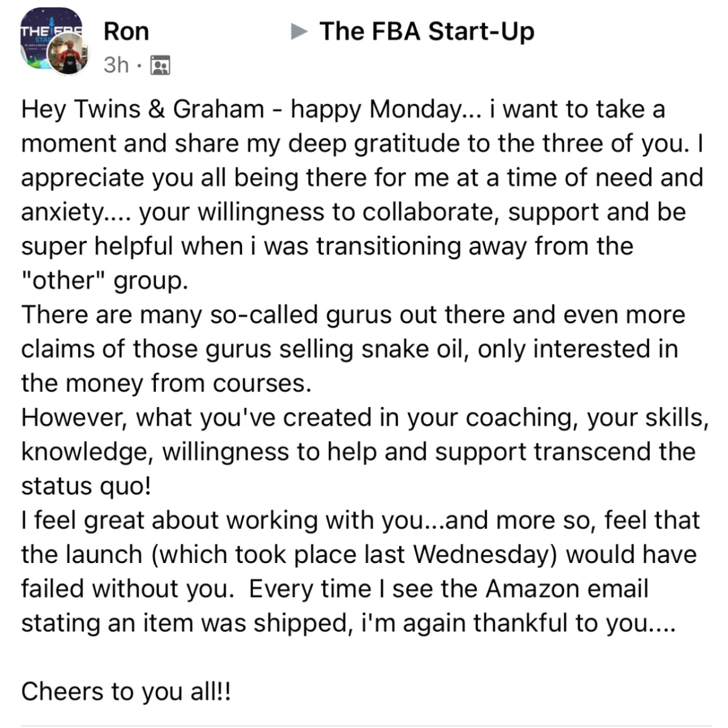Open Ron's profile via his name
The image size is (728, 728).
[126, 32]
